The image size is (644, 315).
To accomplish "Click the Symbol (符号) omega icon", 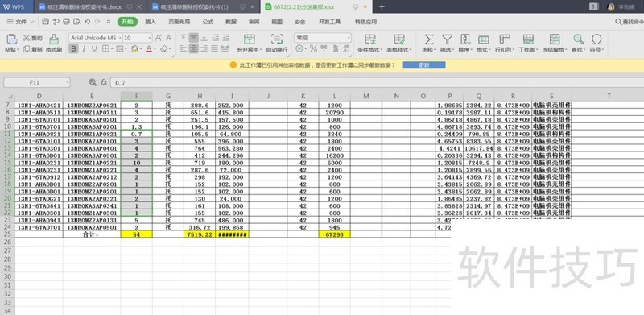I will pyautogui.click(x=597, y=39).
